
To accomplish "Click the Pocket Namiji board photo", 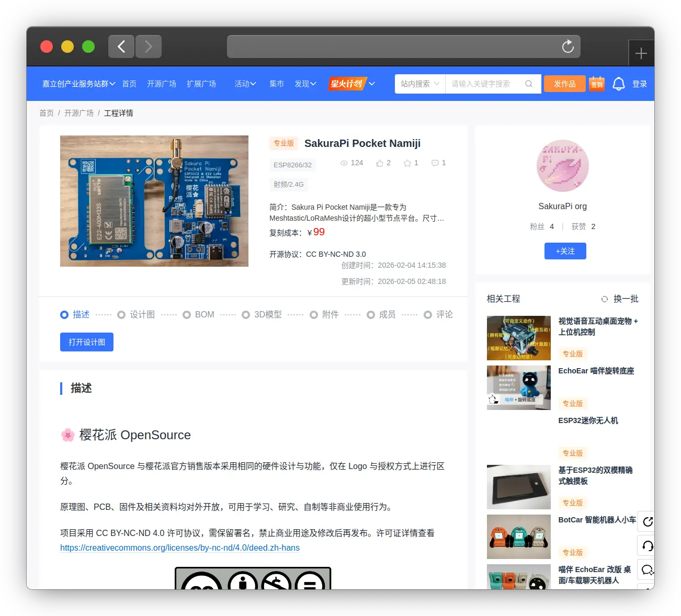I will pos(154,201).
